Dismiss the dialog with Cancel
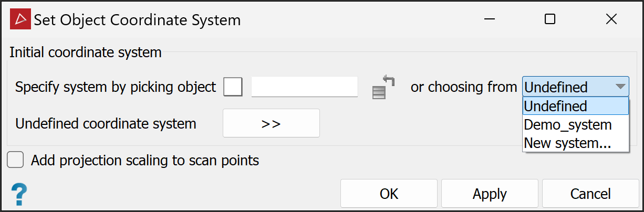Screen dimensions: 644x212 (590, 194)
